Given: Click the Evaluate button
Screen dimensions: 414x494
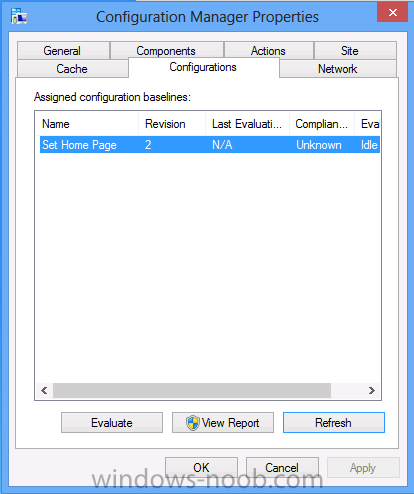Looking at the screenshot, I should click(x=112, y=423).
